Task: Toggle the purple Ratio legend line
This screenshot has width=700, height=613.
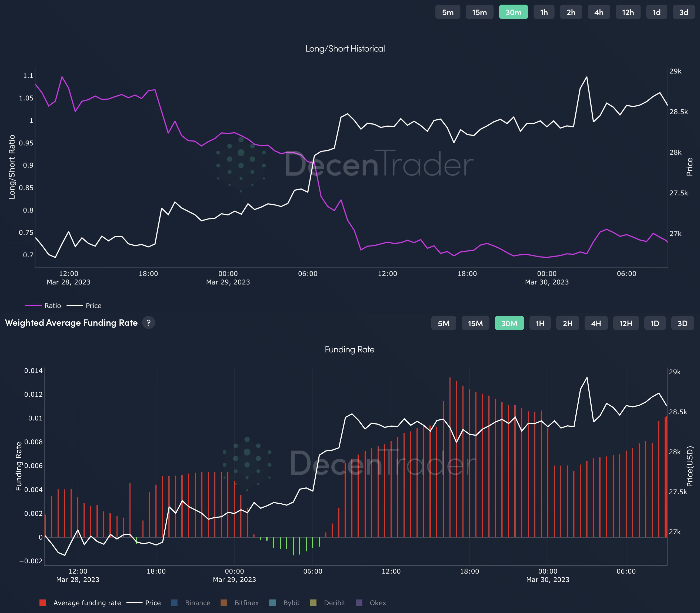Action: [x=43, y=305]
